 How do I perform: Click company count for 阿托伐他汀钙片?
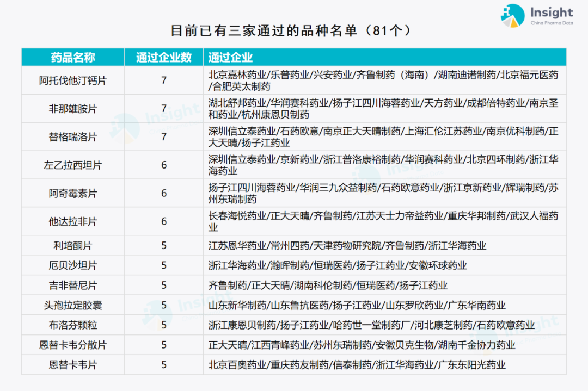point(164,80)
